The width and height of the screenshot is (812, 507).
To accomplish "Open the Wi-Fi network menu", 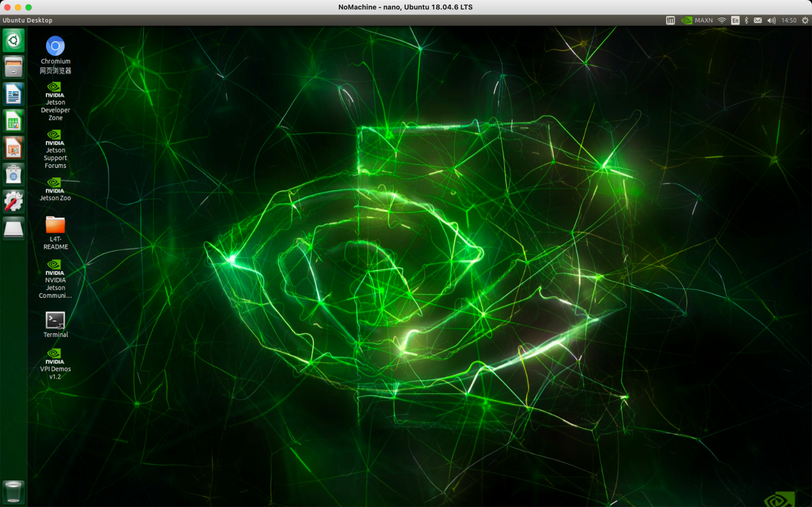I will click(721, 21).
